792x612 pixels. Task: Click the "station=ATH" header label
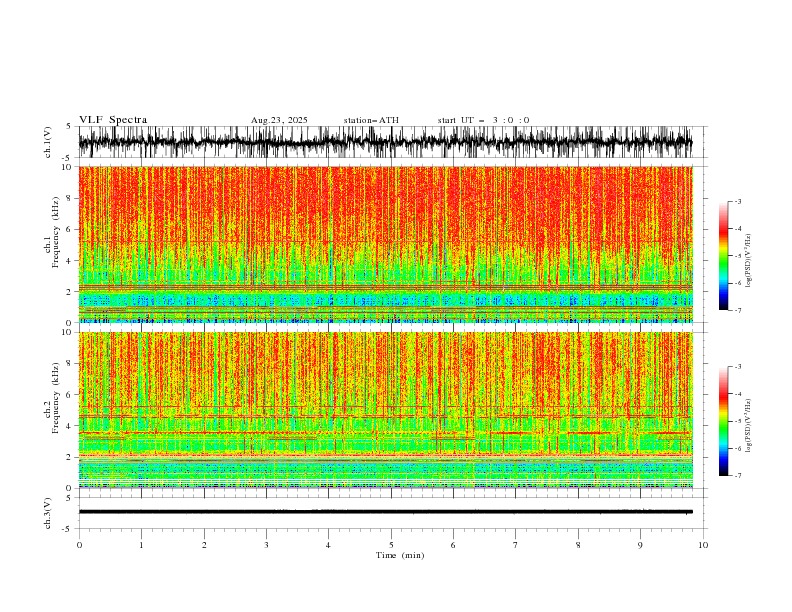pyautogui.click(x=371, y=120)
